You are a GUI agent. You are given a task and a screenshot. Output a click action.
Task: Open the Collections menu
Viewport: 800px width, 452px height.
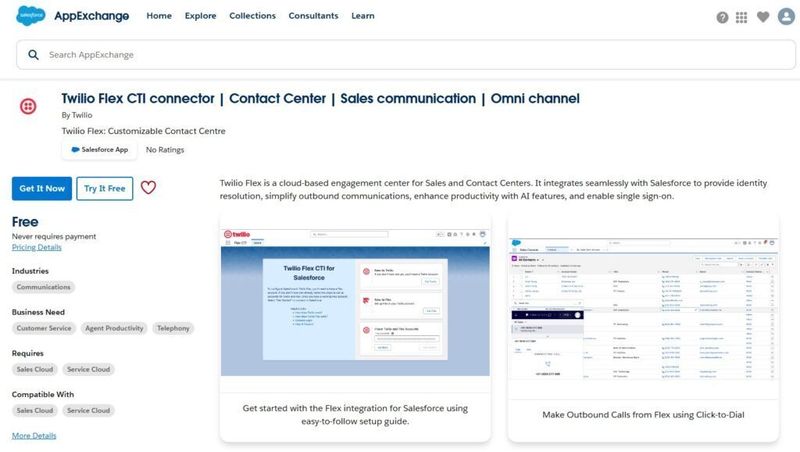coord(252,16)
